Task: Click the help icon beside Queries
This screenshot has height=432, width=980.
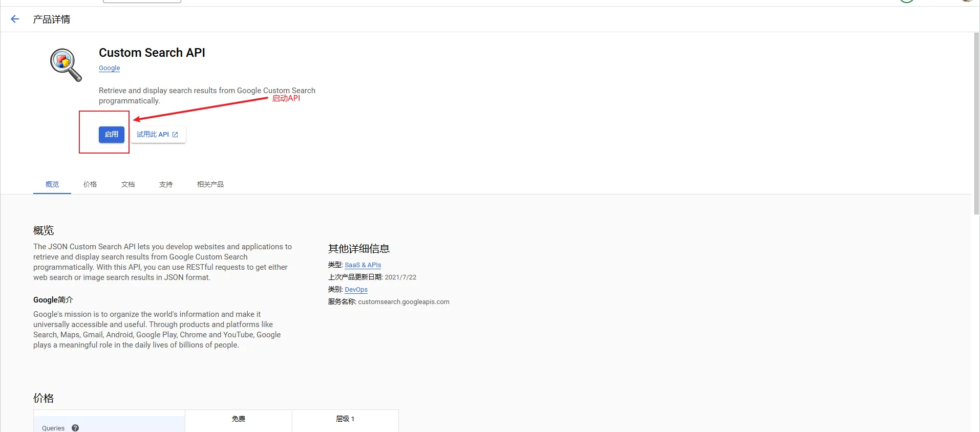Action: 75,428
